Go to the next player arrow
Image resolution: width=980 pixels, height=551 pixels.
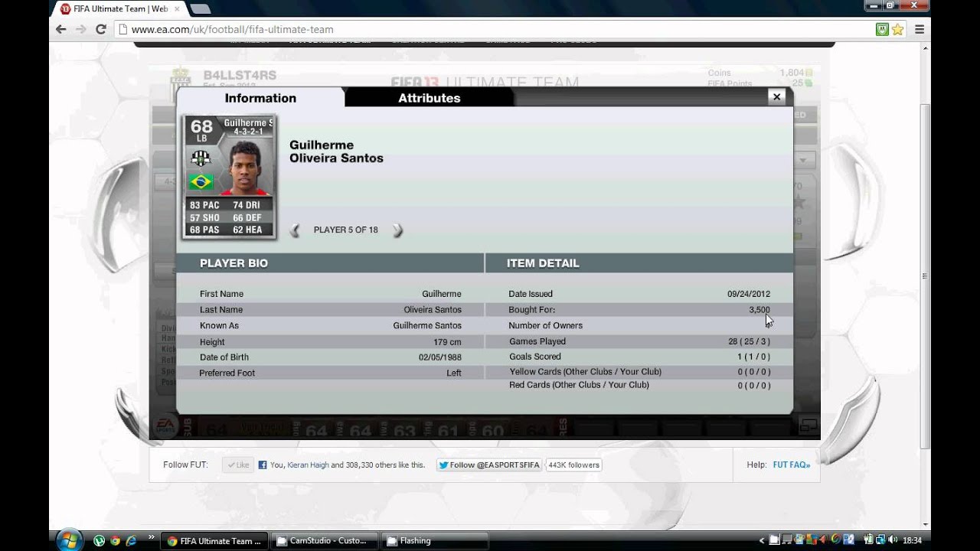click(x=397, y=230)
